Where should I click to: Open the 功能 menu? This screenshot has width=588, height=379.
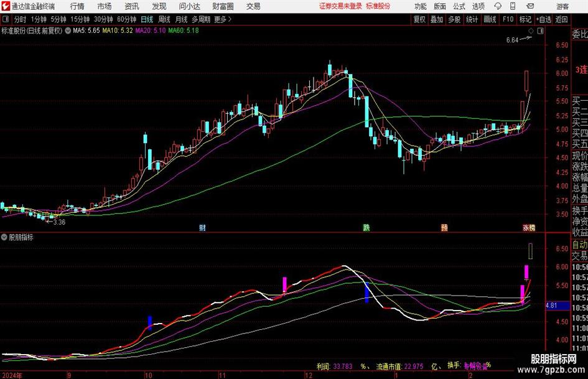pos(421,6)
